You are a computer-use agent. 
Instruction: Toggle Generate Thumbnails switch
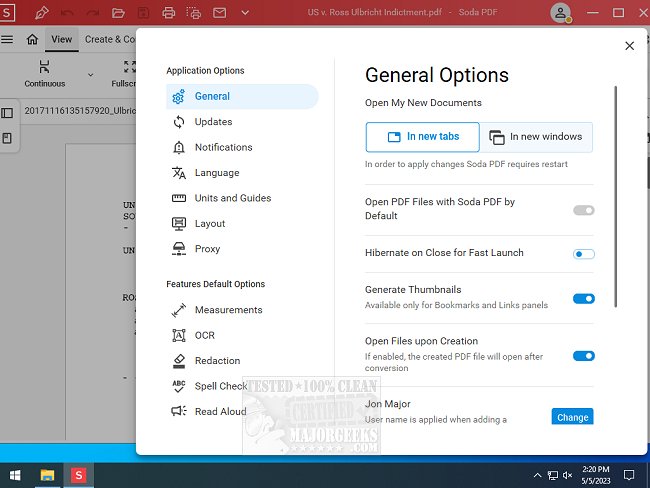click(x=584, y=299)
